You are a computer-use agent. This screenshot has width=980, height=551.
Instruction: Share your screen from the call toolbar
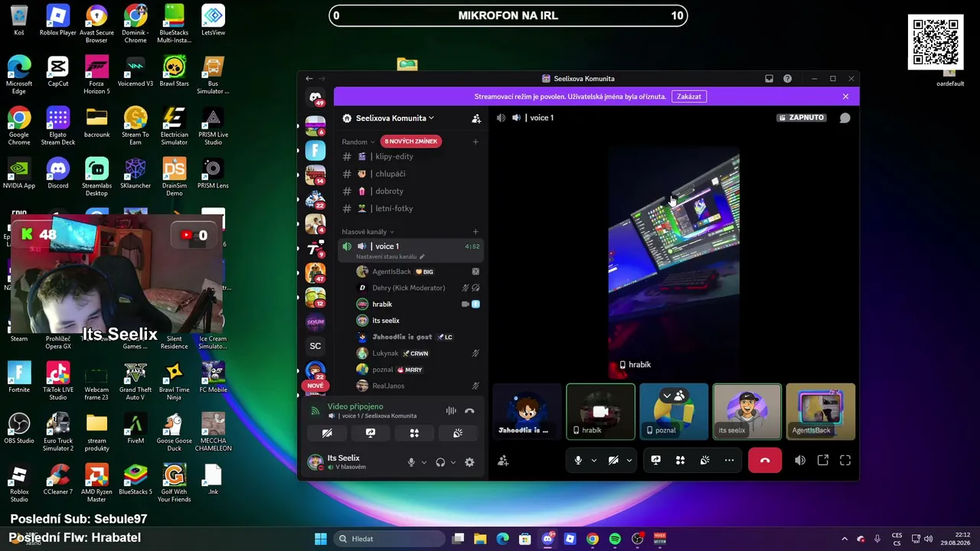pos(656,460)
